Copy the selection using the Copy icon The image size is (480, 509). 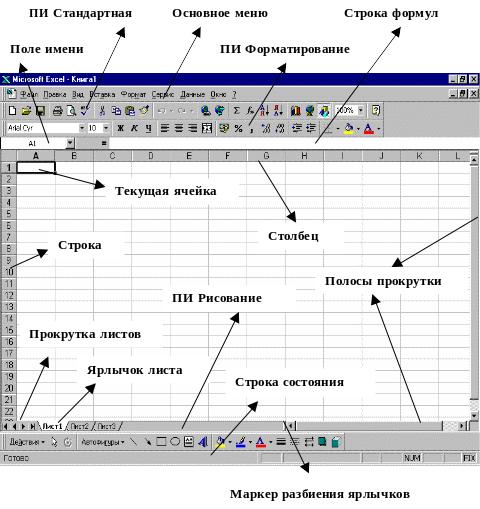pos(116,111)
